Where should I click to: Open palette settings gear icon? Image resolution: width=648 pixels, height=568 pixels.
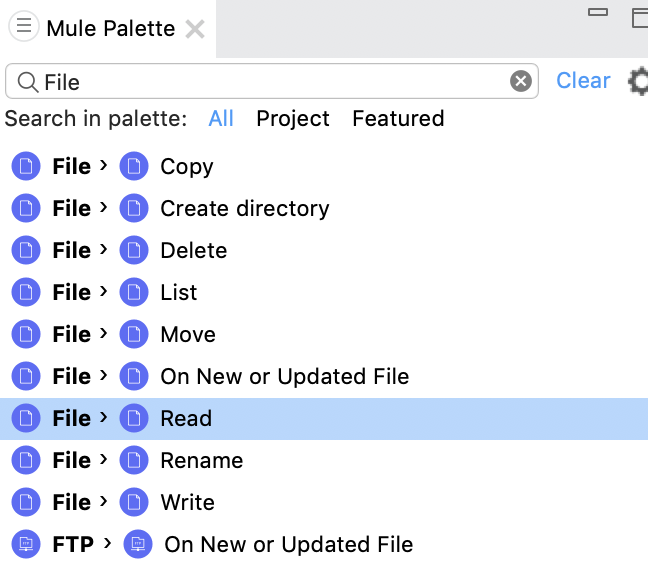[638, 81]
